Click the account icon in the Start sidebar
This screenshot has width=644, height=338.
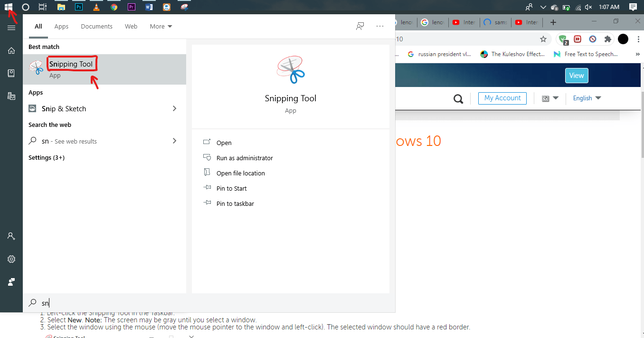10,236
